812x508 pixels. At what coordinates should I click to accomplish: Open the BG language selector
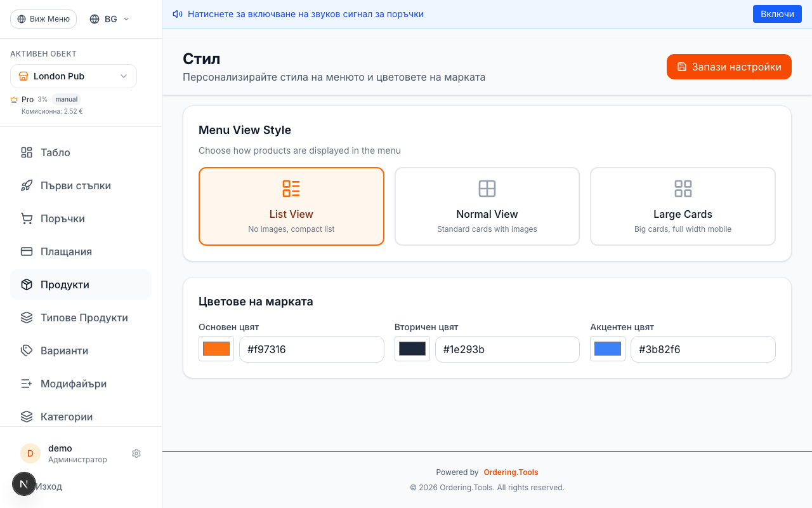click(x=110, y=19)
